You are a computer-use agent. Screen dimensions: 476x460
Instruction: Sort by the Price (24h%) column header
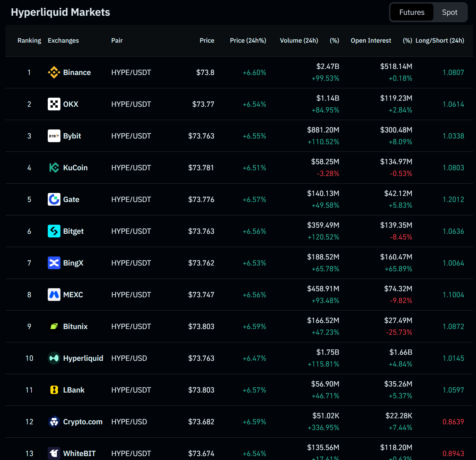point(248,41)
